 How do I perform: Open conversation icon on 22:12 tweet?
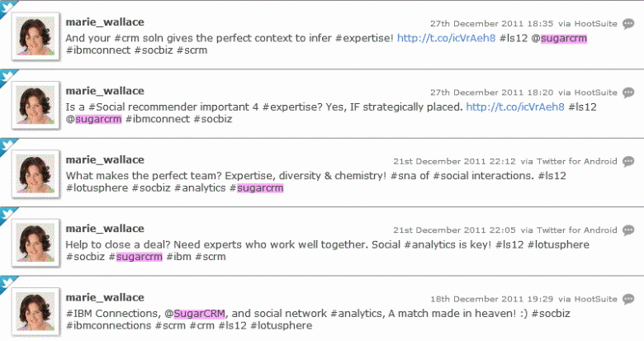[628, 161]
